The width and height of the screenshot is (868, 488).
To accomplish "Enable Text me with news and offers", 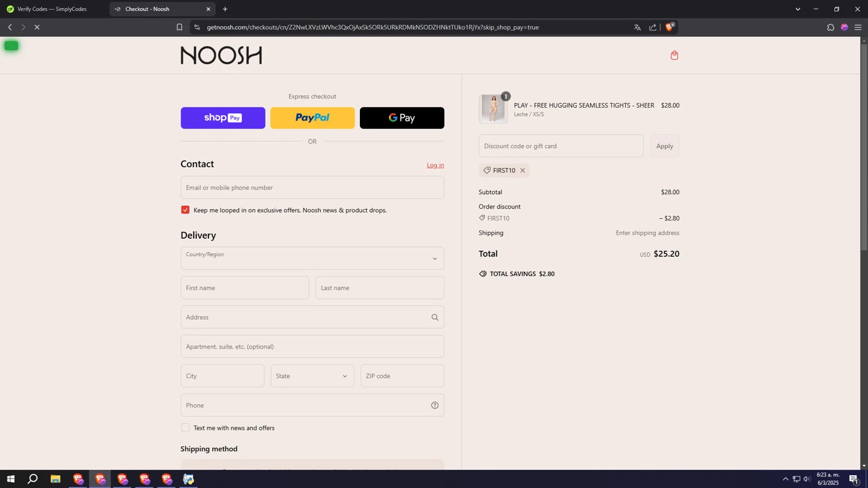I will (x=185, y=428).
